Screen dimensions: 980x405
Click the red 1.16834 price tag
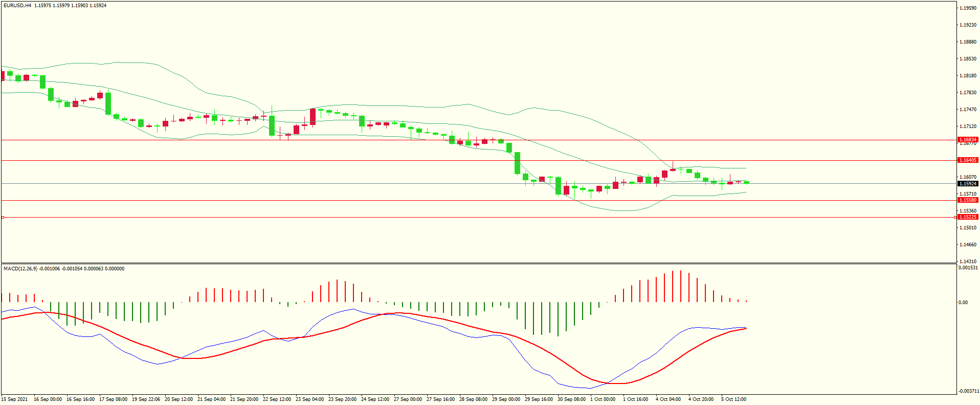coord(968,140)
